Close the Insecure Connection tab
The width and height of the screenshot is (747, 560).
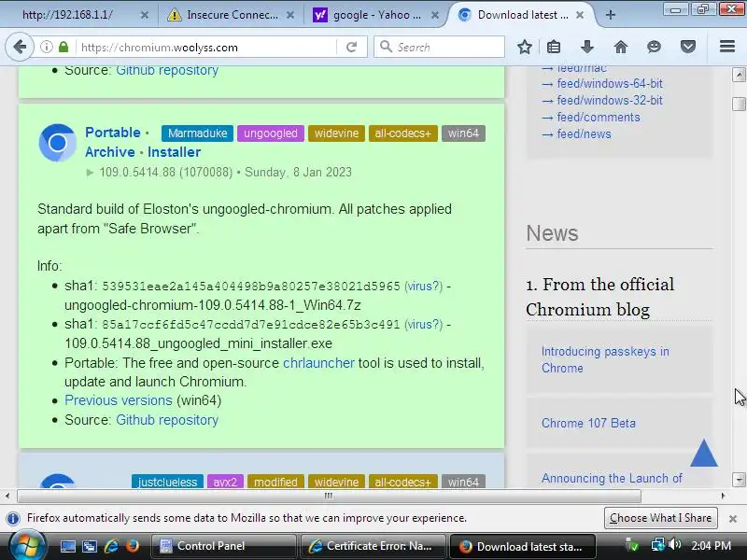(289, 15)
